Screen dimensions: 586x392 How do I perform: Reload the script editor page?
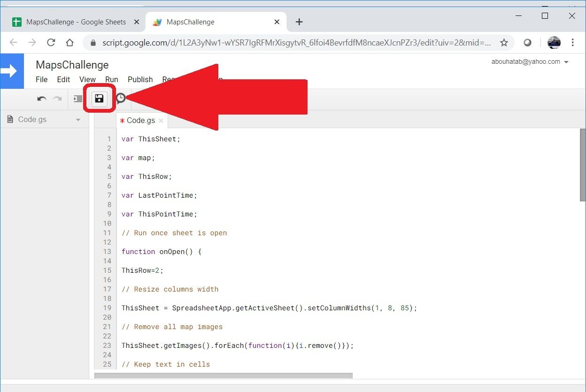(51, 43)
